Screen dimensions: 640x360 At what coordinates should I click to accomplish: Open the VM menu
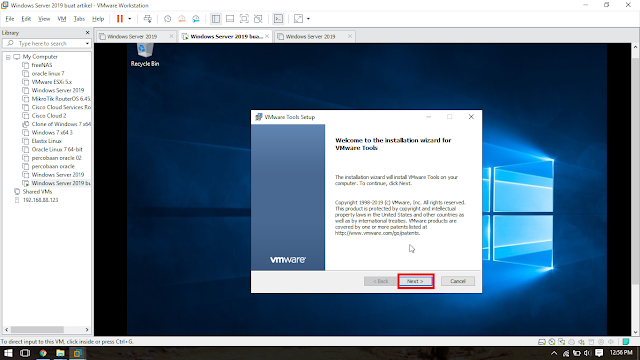62,19
